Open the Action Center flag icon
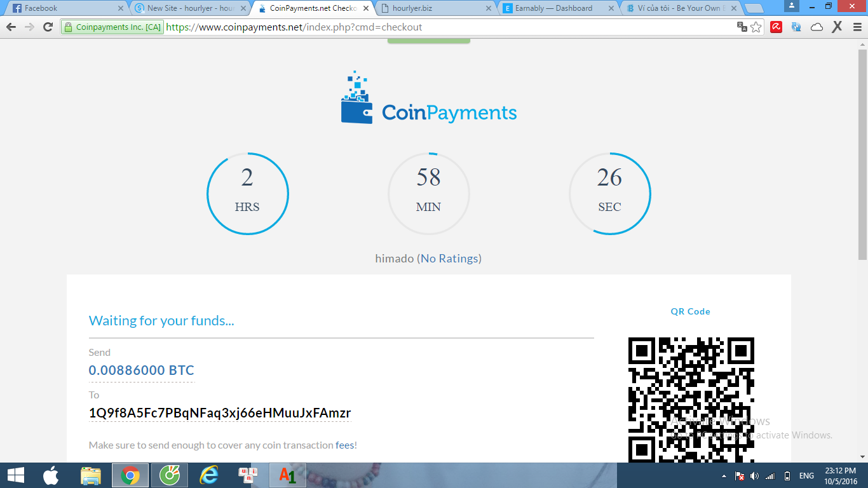This screenshot has height=488, width=868. (740, 476)
